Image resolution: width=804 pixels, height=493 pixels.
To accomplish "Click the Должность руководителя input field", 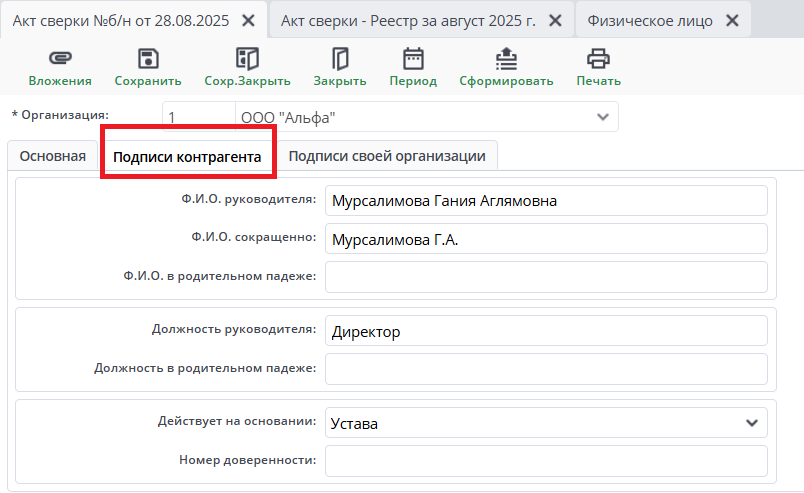I will point(545,331).
